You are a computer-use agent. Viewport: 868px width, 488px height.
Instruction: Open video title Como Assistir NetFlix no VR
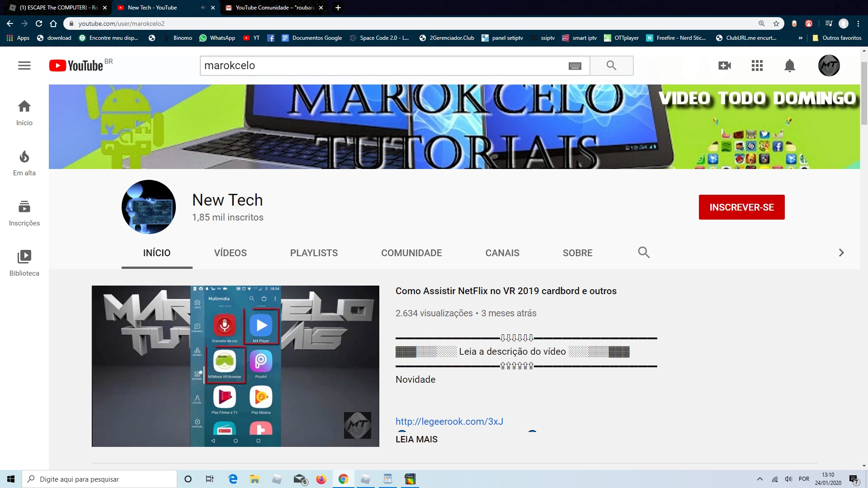point(506,291)
